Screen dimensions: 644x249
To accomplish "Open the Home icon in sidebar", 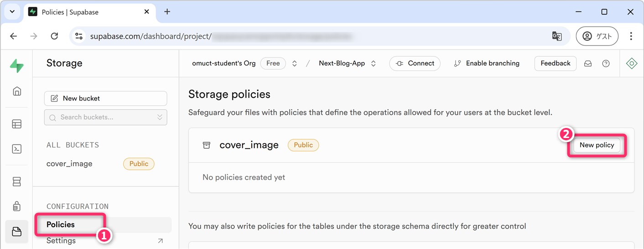I will (17, 91).
